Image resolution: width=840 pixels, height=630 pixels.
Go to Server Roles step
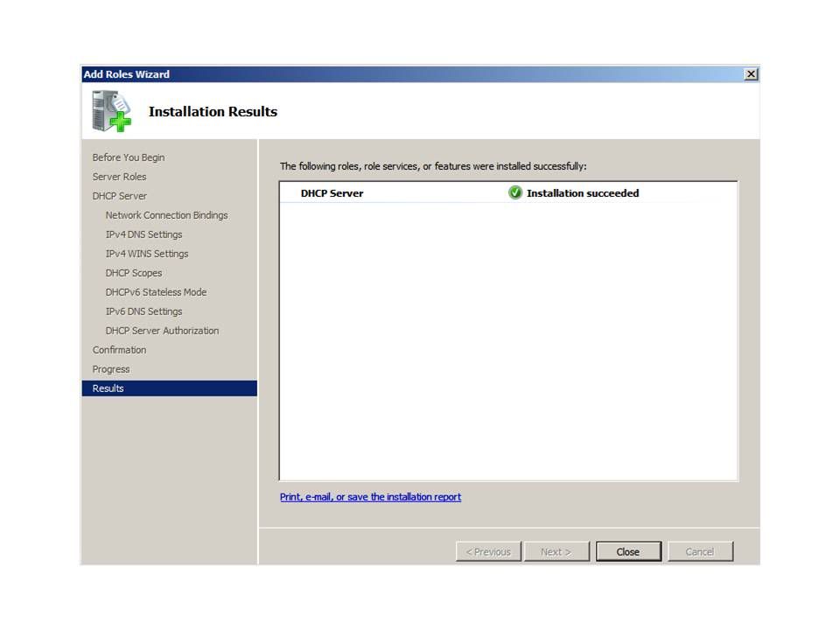(120, 177)
